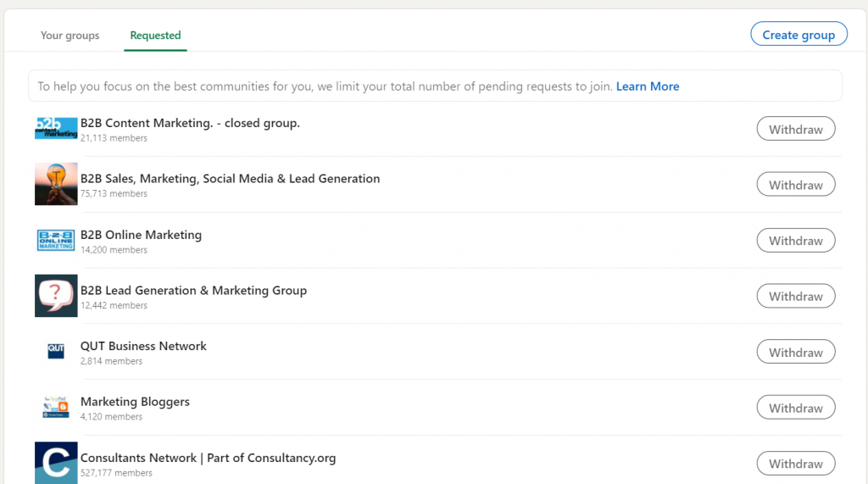Click the Marketing Bloggers group icon
Viewport: 868px width, 484px height.
click(x=56, y=408)
